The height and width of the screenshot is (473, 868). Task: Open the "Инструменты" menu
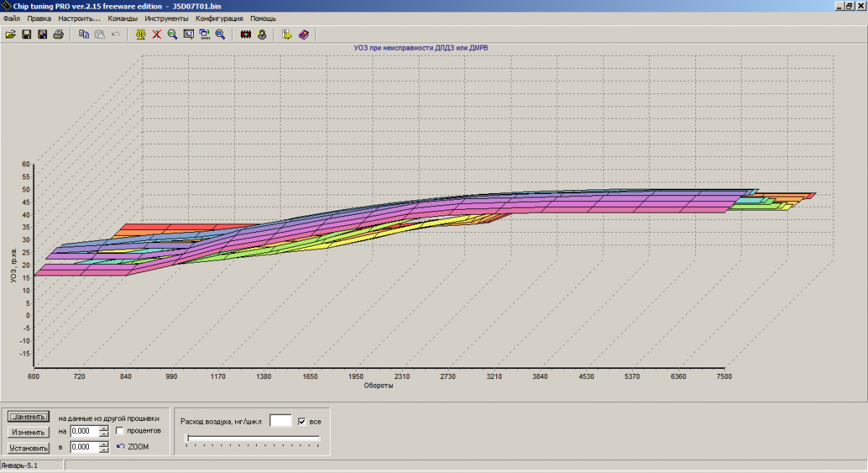pos(166,18)
